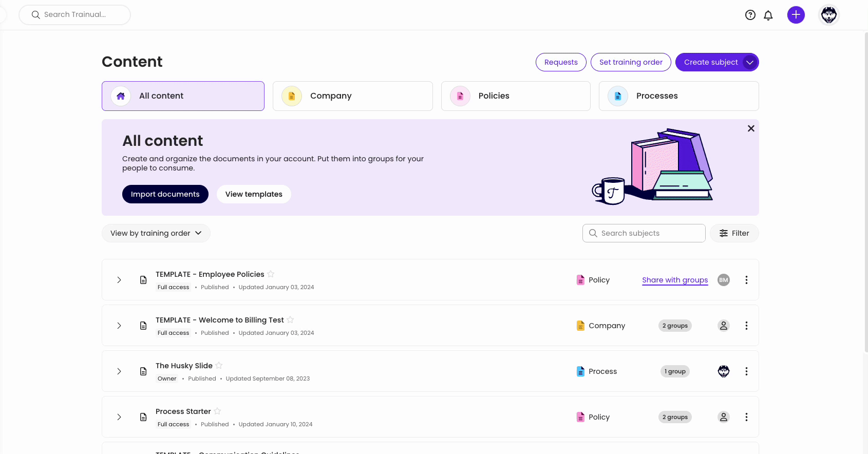This screenshot has width=868, height=454.
Task: Click the blue Process icon on Husky Slide row
Action: [580, 371]
